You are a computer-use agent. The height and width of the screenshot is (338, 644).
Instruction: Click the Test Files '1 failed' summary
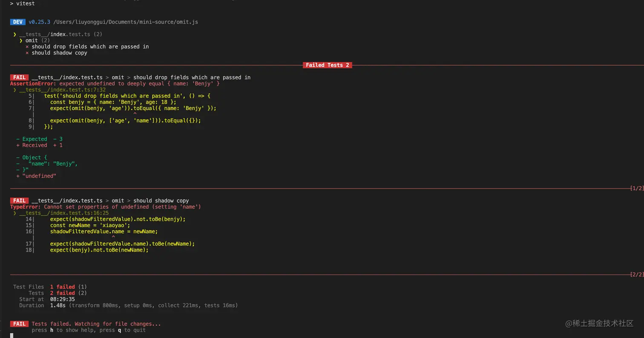click(x=62, y=287)
